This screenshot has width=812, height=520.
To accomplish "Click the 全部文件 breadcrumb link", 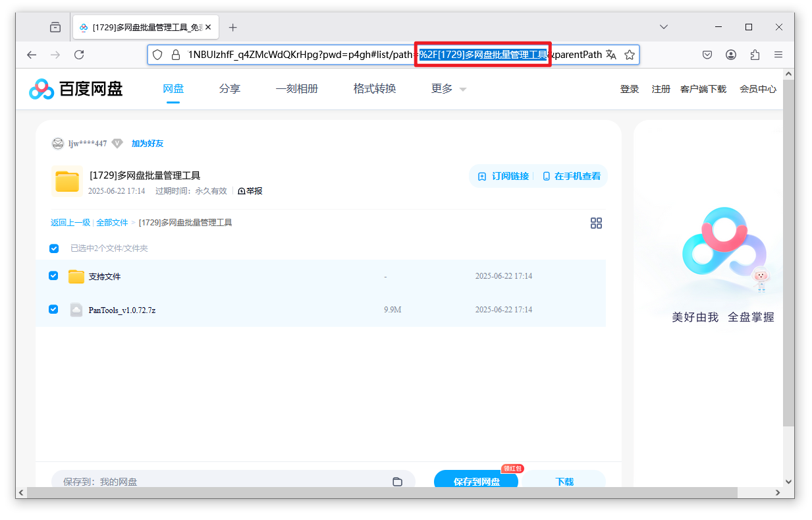I will [112, 223].
